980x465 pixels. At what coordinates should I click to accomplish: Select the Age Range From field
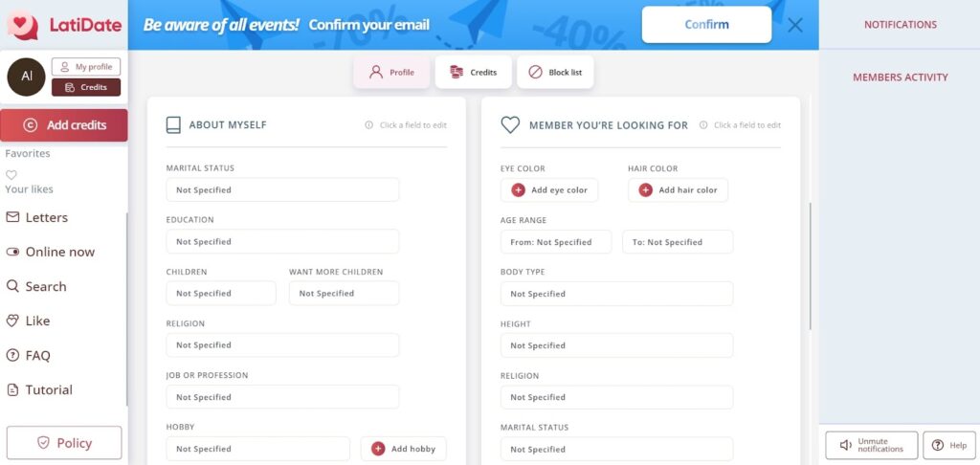coord(555,242)
